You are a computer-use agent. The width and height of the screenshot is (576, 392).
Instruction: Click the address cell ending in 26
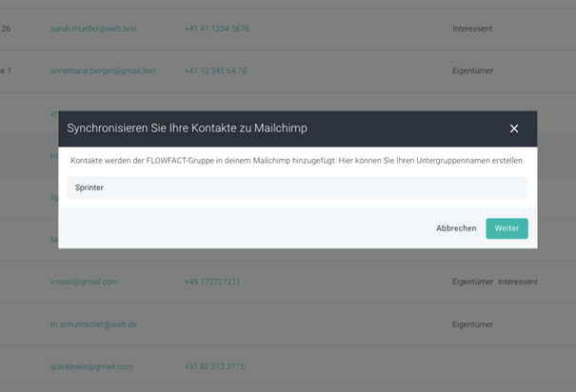point(6,29)
